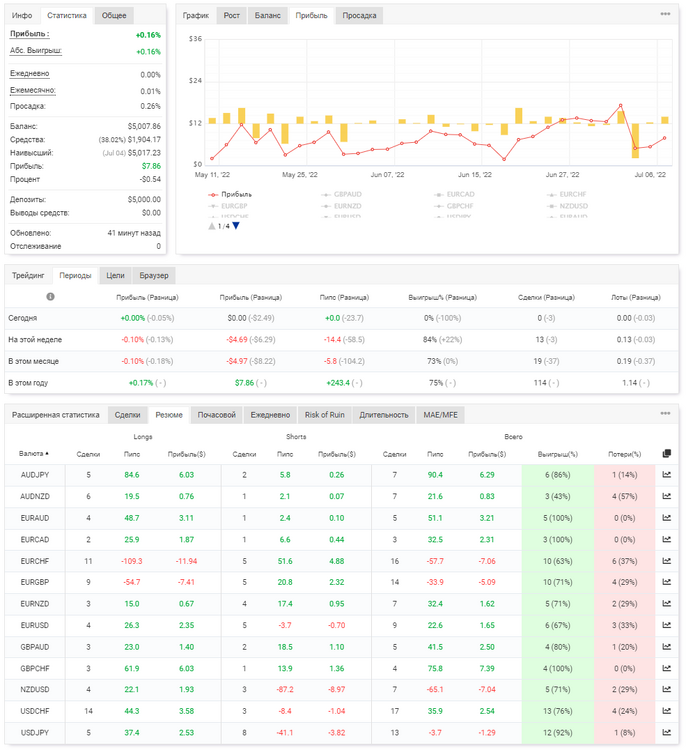Open the Ежедневно tab
Viewport: 686px width, 750px height.
[x=270, y=415]
